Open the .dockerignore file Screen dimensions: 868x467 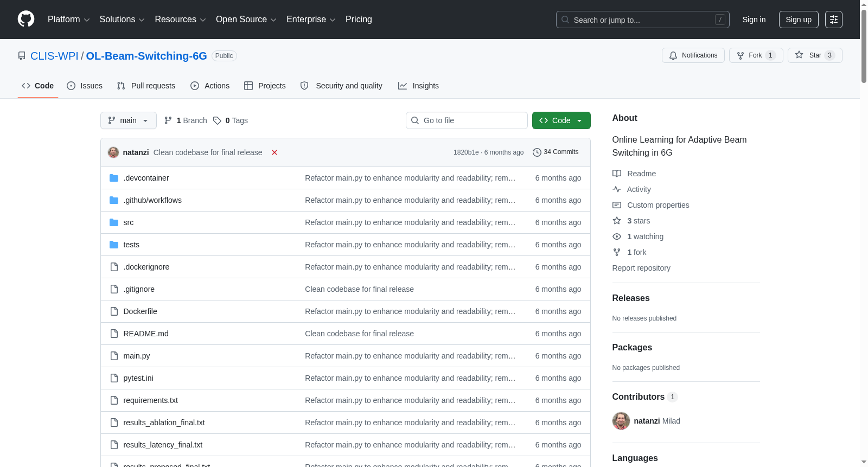point(146,267)
